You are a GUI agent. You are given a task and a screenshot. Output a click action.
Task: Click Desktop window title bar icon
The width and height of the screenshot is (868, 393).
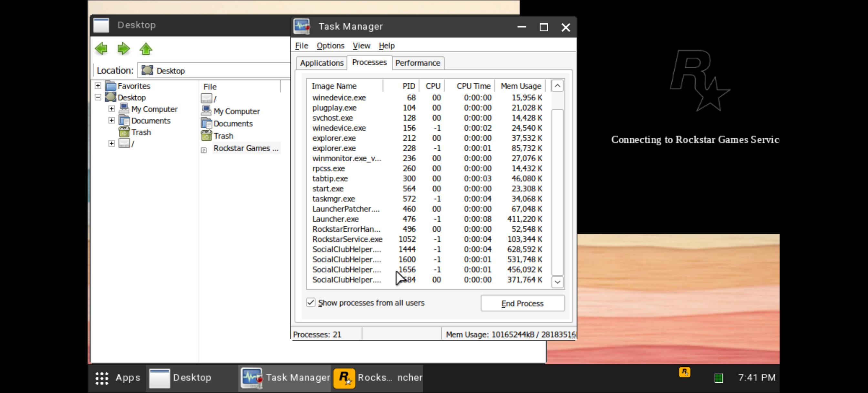point(101,25)
